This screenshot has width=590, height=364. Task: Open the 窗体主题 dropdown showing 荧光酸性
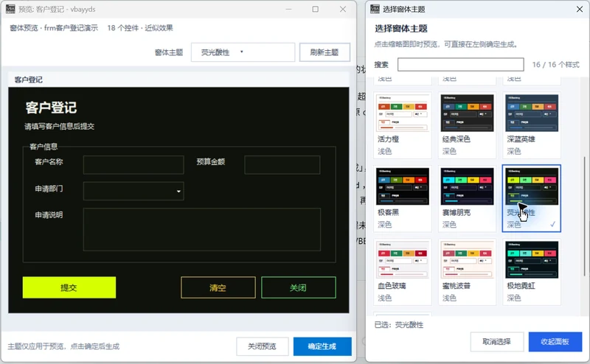tap(243, 52)
